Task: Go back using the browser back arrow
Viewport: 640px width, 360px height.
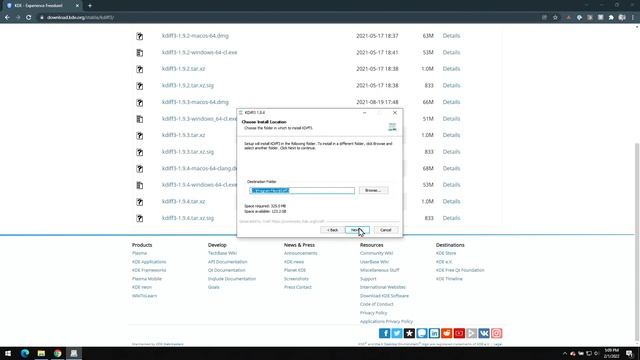Action: point(7,18)
